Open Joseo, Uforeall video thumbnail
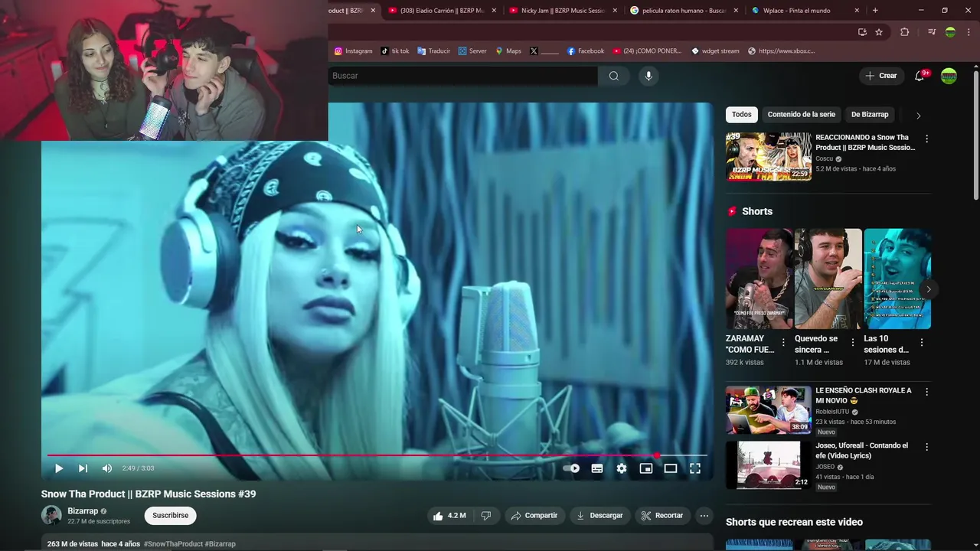 click(x=768, y=465)
